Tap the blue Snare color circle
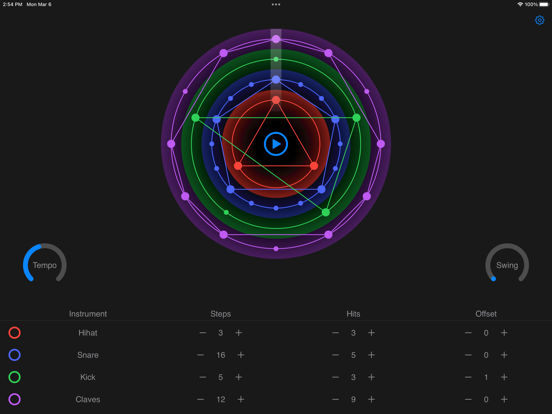The image size is (552, 414). tap(14, 355)
